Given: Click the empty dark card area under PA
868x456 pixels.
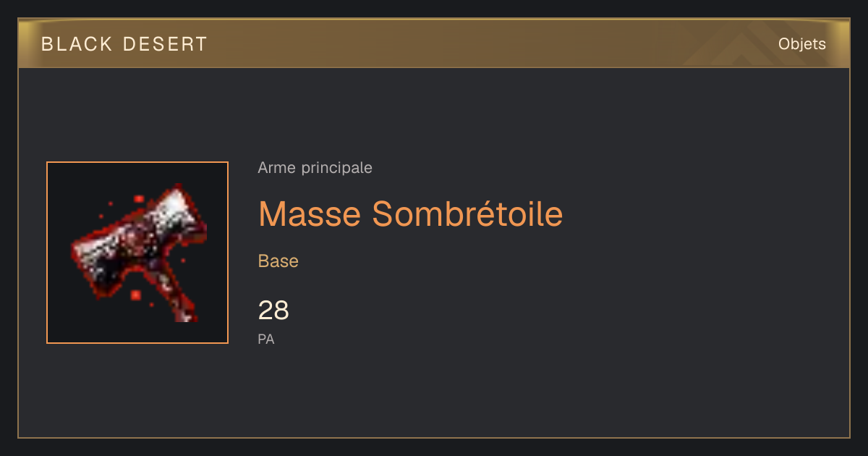Looking at the screenshot, I should pos(434,391).
